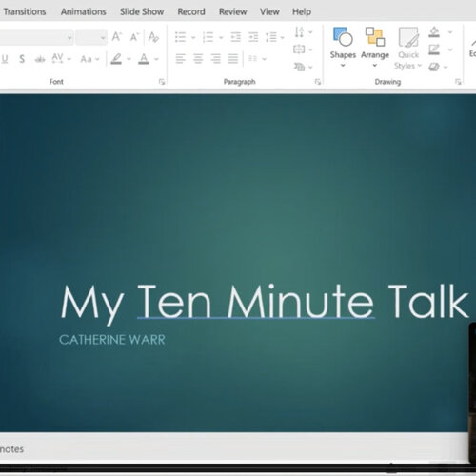Increase list indent level
This screenshot has width=476, height=476.
click(x=253, y=37)
